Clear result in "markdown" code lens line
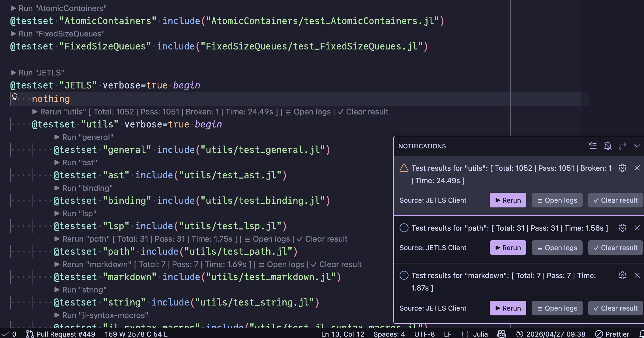Image resolution: width=644 pixels, height=338 pixels. point(336,265)
